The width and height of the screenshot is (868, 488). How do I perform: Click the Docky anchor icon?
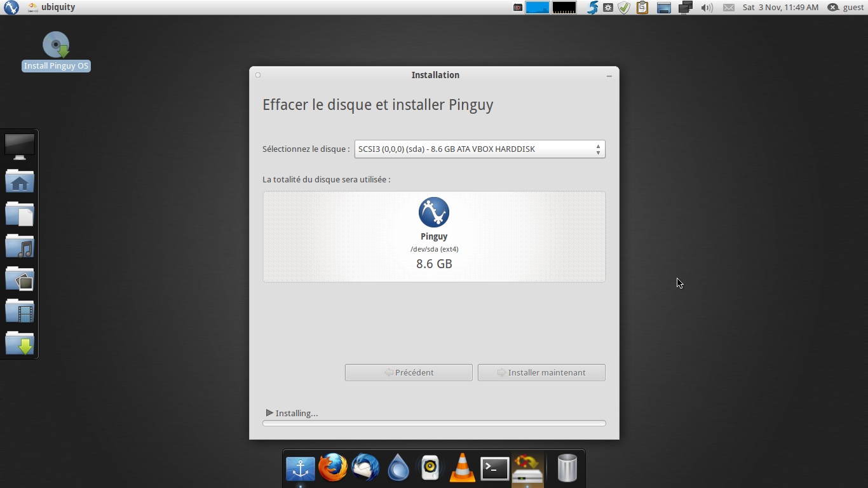(301, 469)
